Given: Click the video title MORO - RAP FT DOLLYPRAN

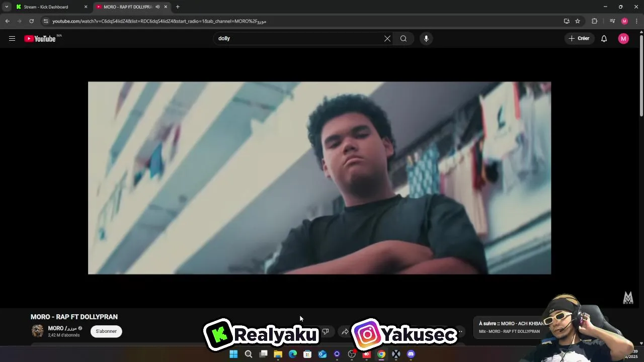Looking at the screenshot, I should click(74, 317).
